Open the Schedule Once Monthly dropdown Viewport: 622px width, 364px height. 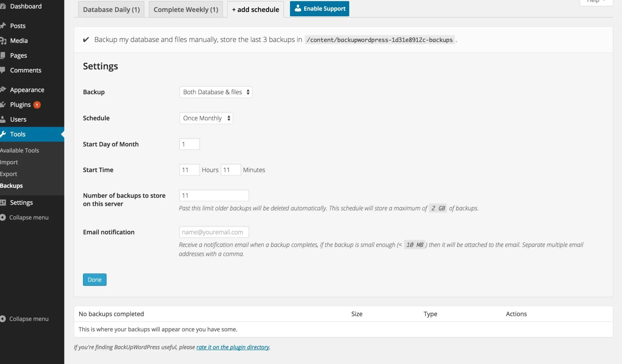coord(206,118)
